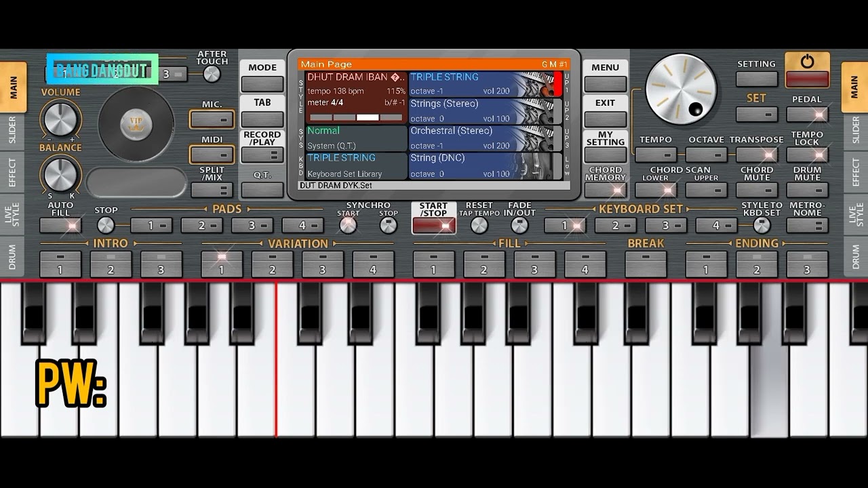
Task: Open the Keyboard Set Library panel
Action: tap(356, 167)
